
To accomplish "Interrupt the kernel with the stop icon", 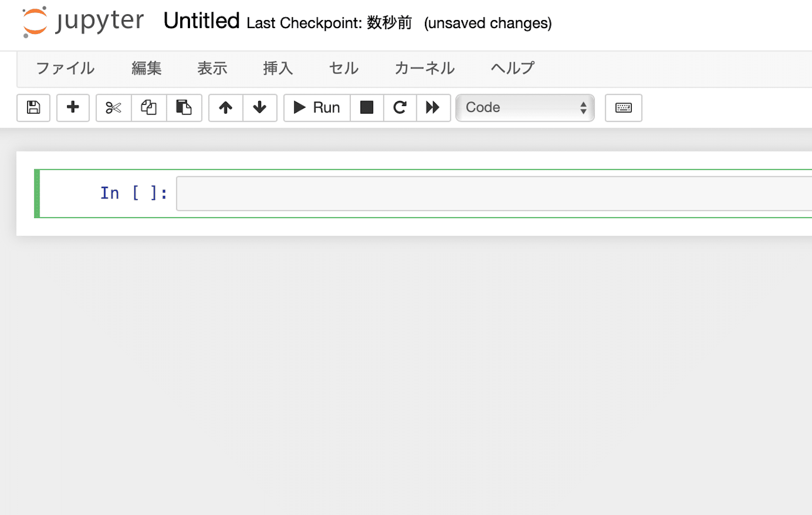I will click(367, 108).
